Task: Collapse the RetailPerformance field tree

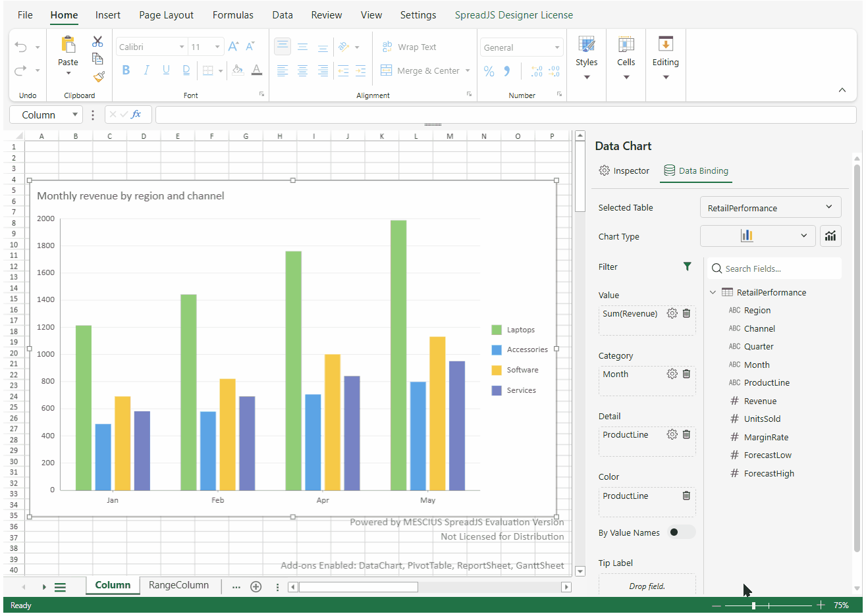Action: pos(713,292)
